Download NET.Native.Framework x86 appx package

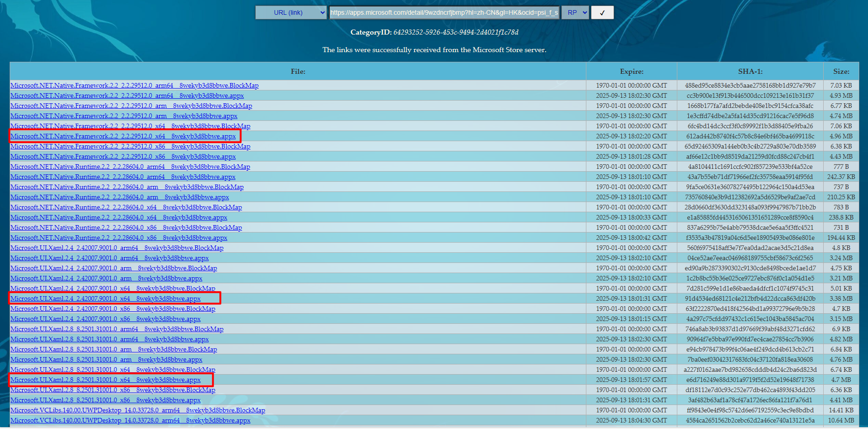click(123, 156)
